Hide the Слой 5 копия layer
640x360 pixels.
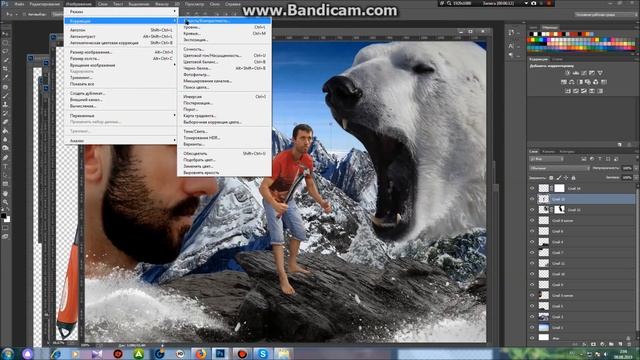coord(532,295)
